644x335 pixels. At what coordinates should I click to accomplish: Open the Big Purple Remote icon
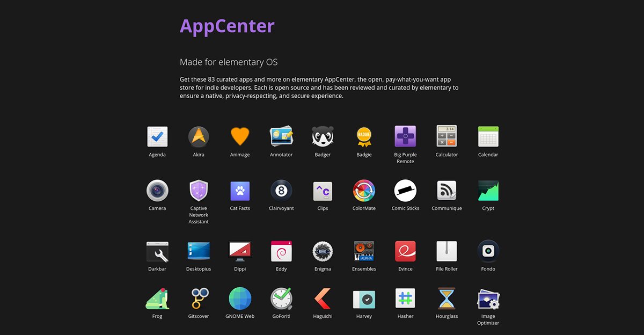[x=405, y=137]
